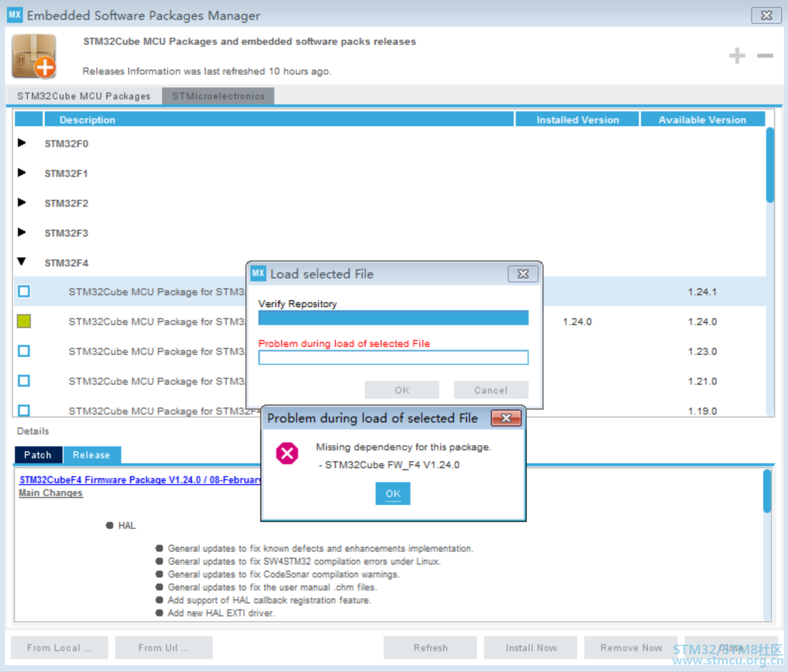Close the Load selected File dialog
The image size is (788, 672).
523,274
